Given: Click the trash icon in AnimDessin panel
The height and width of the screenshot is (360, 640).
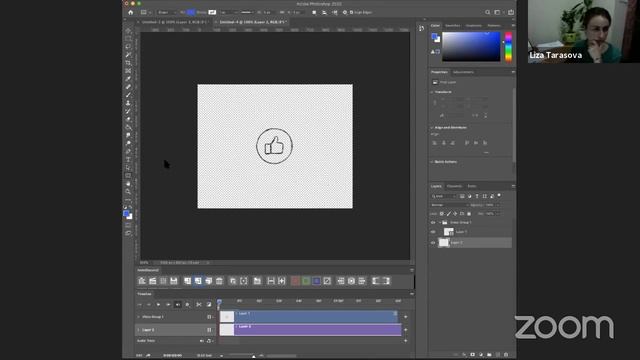Looking at the screenshot, I should 219,281.
